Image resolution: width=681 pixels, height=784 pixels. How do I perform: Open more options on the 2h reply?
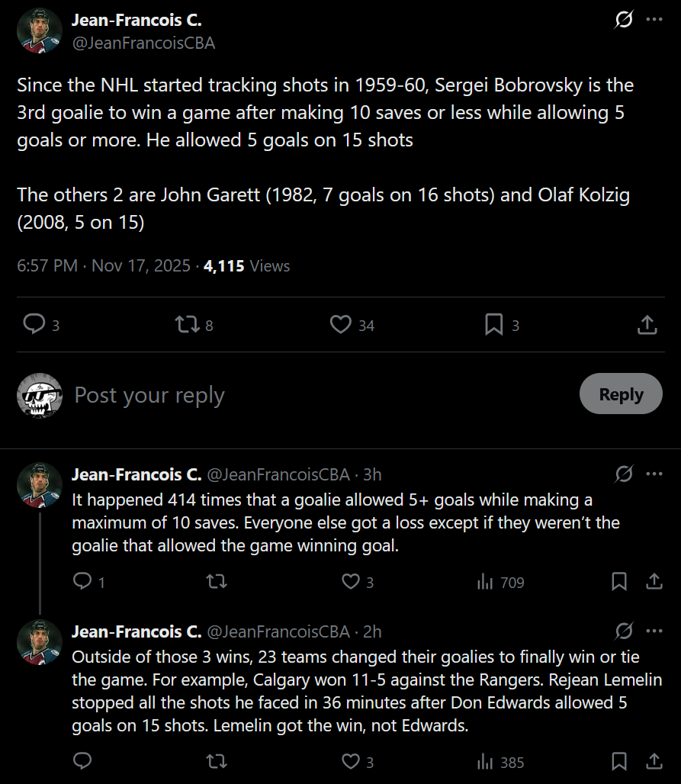tap(654, 631)
